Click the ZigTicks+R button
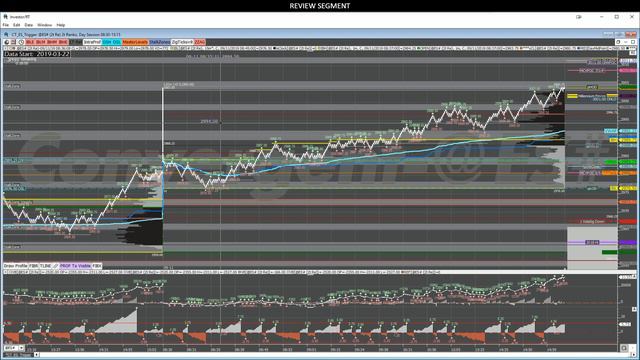This screenshot has height=360, width=640. [x=182, y=42]
